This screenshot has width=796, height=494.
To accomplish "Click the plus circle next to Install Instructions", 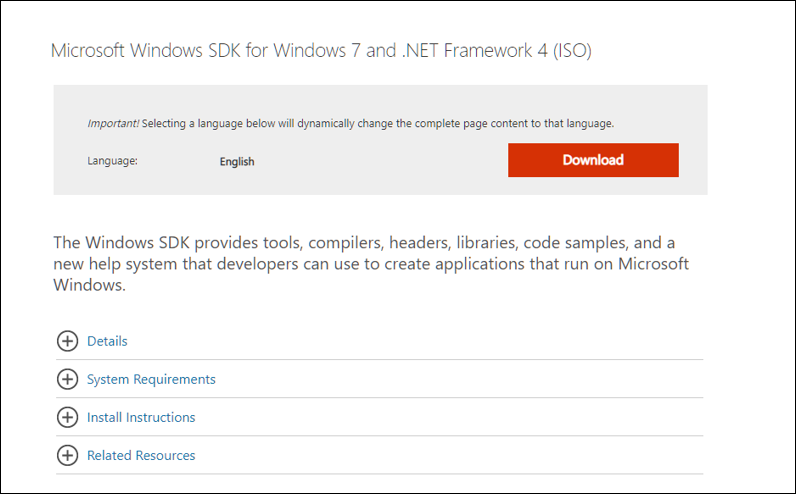I will tap(67, 417).
